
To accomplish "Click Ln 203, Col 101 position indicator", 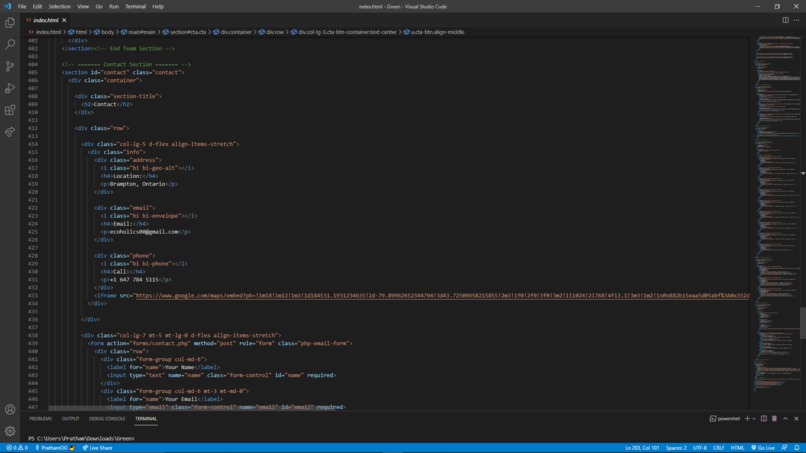I will [x=642, y=448].
